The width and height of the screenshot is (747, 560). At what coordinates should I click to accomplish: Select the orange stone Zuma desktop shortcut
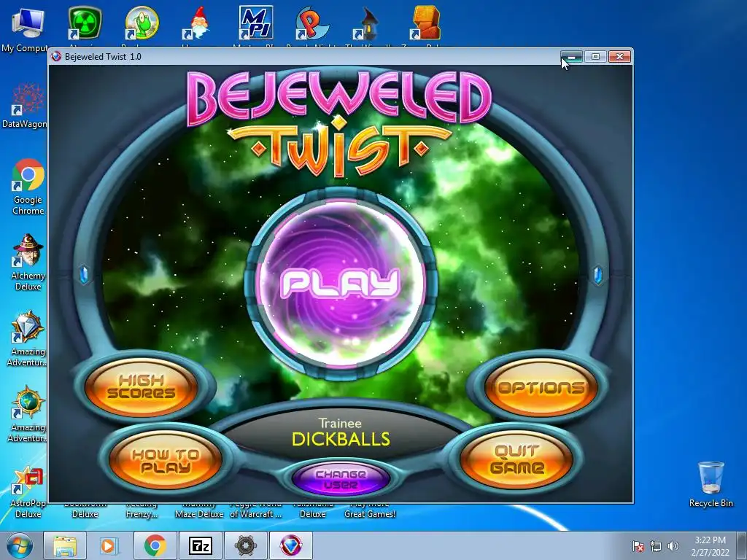point(426,23)
